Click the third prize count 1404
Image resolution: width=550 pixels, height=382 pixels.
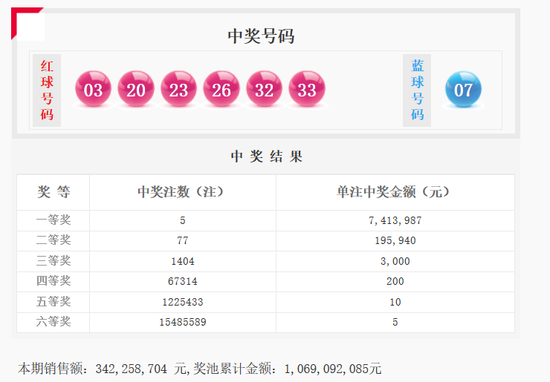[182, 261]
